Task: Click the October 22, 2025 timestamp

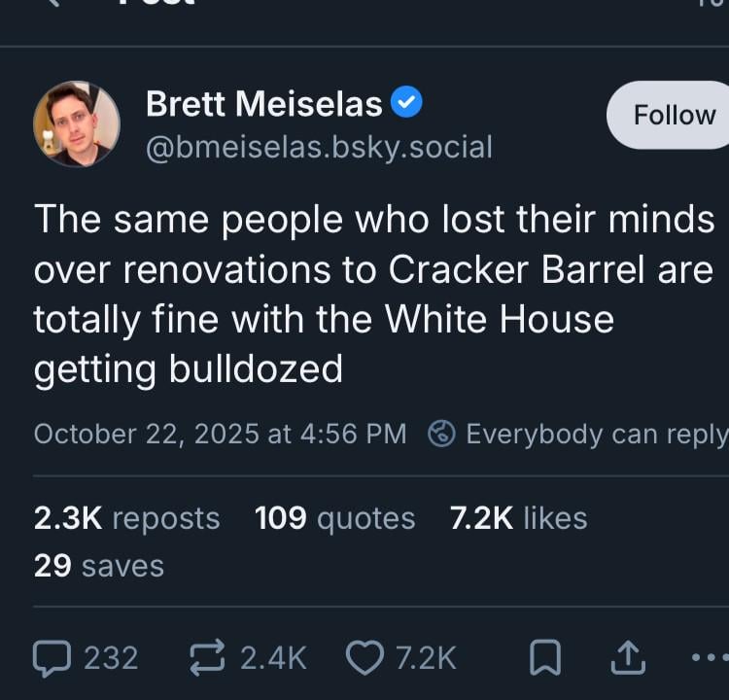Action: [x=220, y=434]
